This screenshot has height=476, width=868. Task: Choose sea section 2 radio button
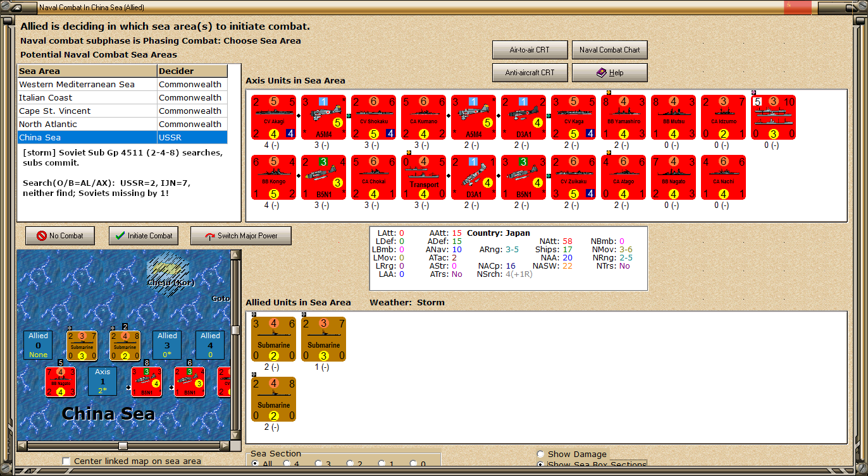coord(350,463)
